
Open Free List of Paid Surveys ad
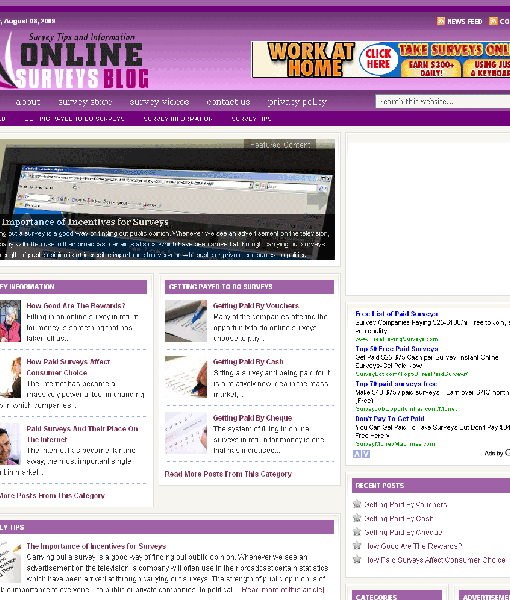click(397, 314)
